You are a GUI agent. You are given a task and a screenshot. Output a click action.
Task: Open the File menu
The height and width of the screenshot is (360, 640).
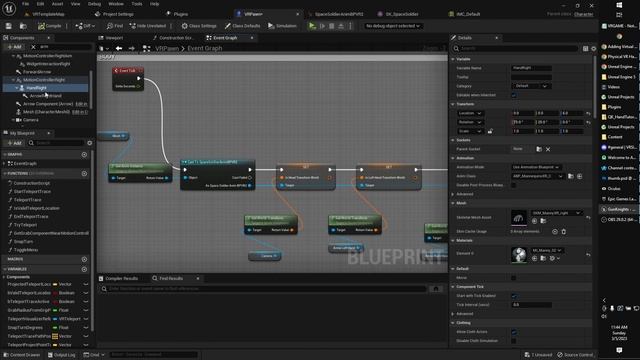pos(25,4)
